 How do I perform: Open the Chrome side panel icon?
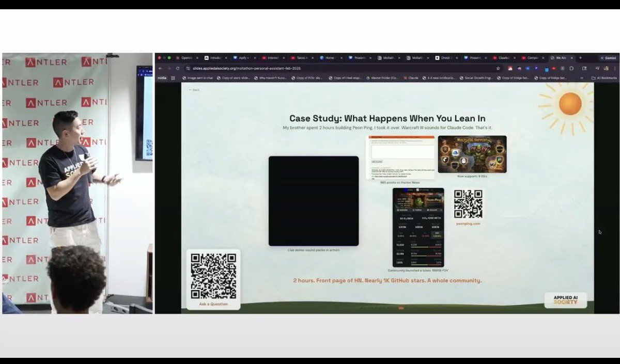tap(584, 68)
